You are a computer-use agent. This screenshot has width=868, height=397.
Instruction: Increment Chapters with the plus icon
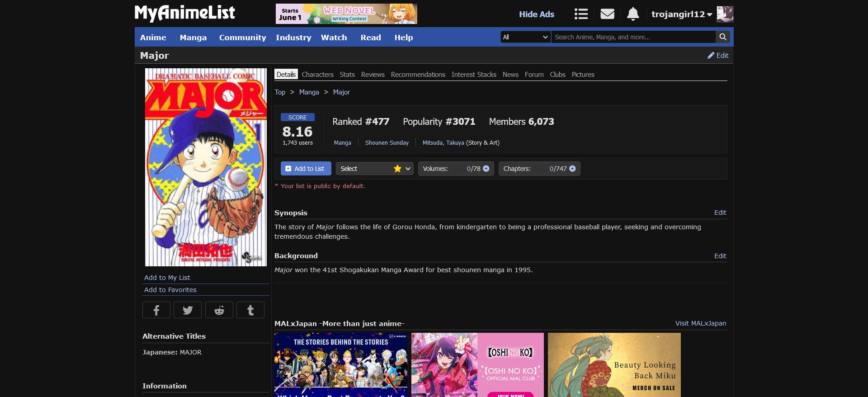tap(573, 169)
